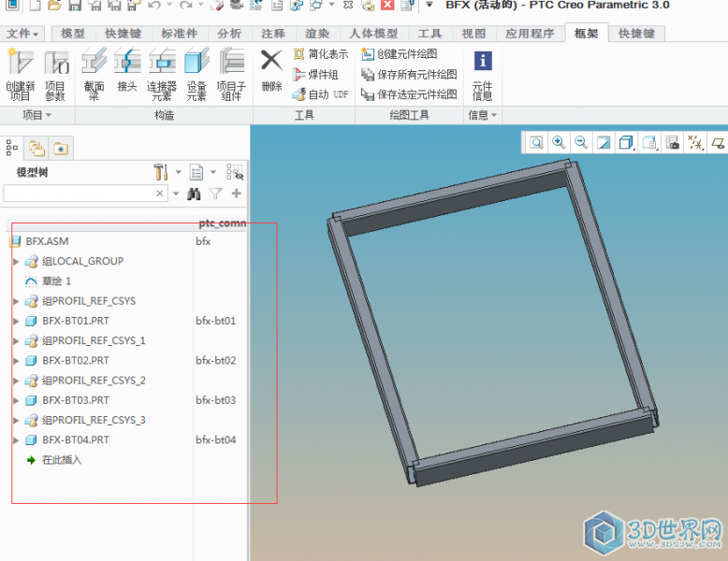Click the model tree columns display icon

pos(235,172)
